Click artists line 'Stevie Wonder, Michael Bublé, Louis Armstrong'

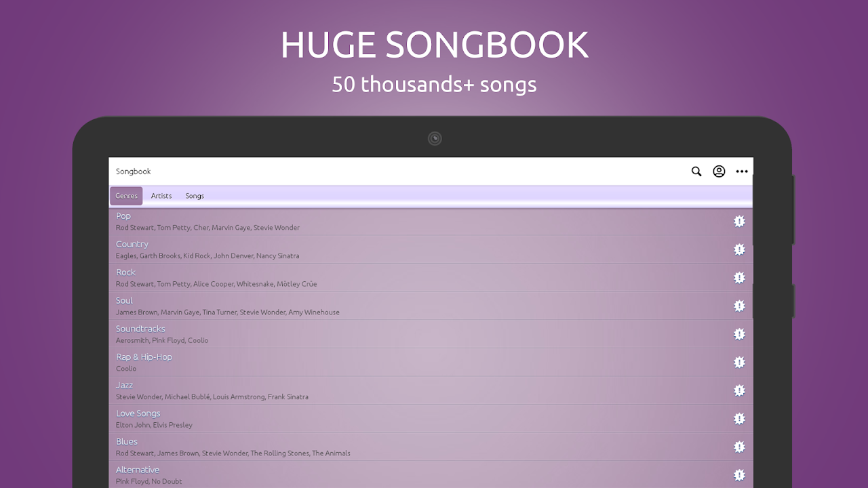(212, 397)
